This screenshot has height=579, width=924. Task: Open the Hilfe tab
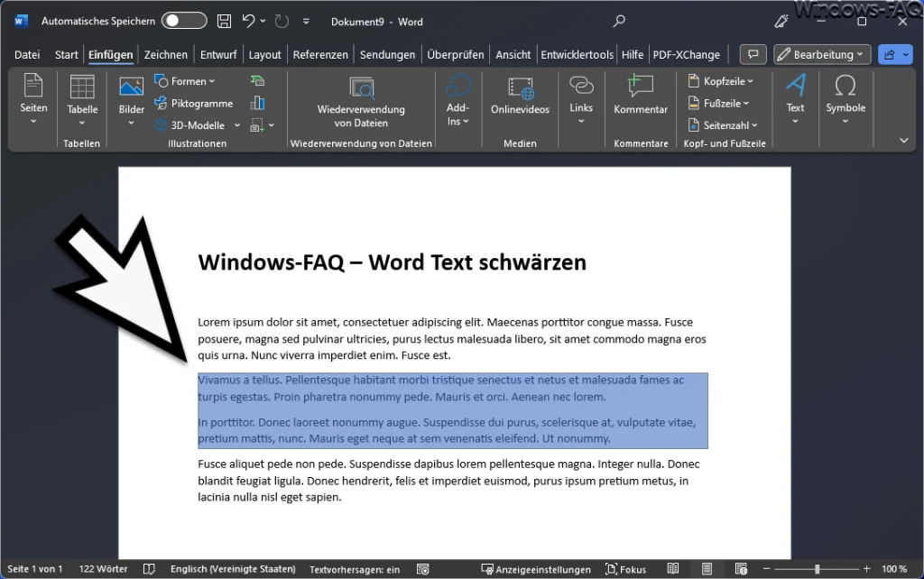click(633, 54)
